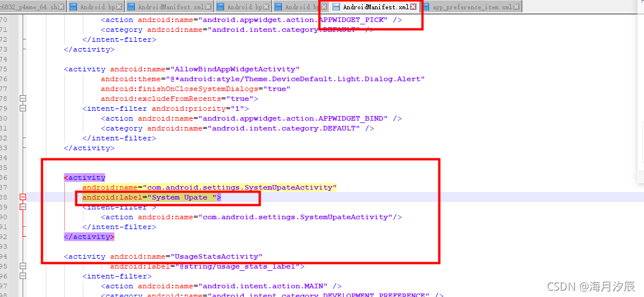This screenshot has height=297, width=644.
Task: Close the p4mme_64.sh tab
Action: coord(61,6)
